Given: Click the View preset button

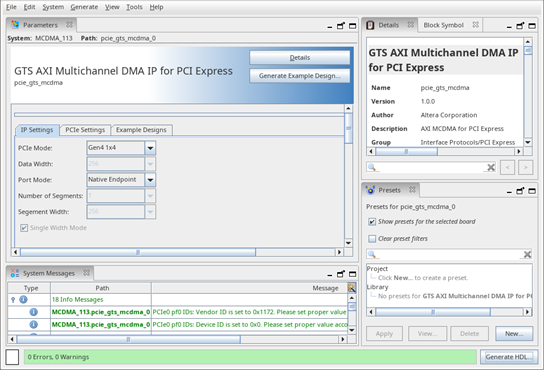Looking at the screenshot, I should [427, 334].
